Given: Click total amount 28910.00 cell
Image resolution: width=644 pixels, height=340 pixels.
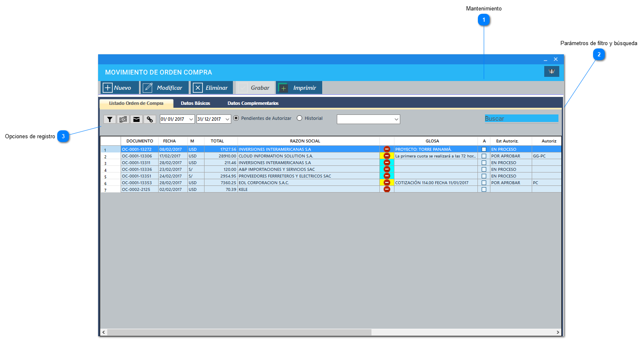Looking at the screenshot, I should coord(221,156).
